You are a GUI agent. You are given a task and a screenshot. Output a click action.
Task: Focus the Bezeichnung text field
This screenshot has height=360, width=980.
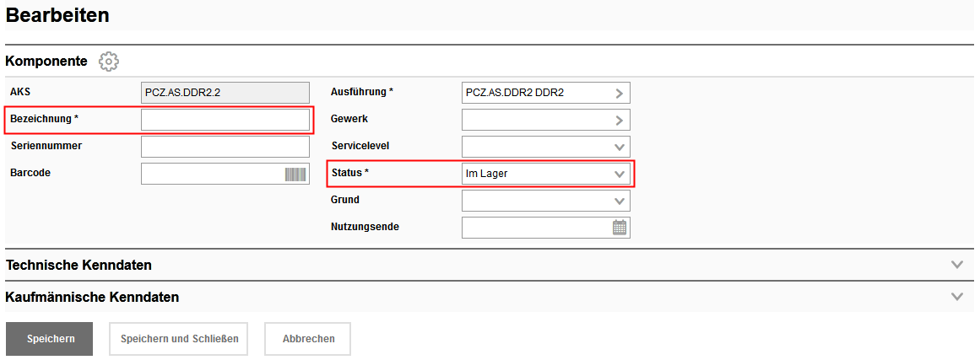(225, 120)
